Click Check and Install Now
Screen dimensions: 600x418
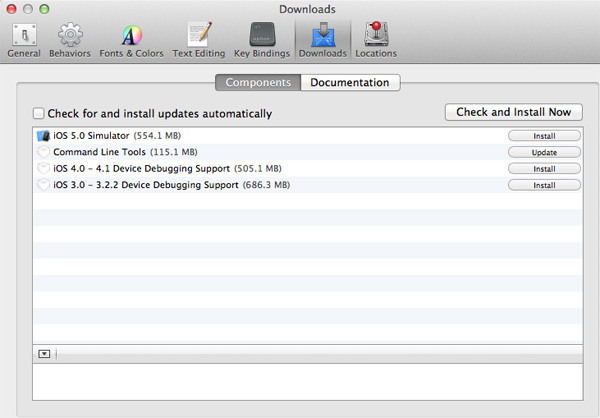pos(514,112)
